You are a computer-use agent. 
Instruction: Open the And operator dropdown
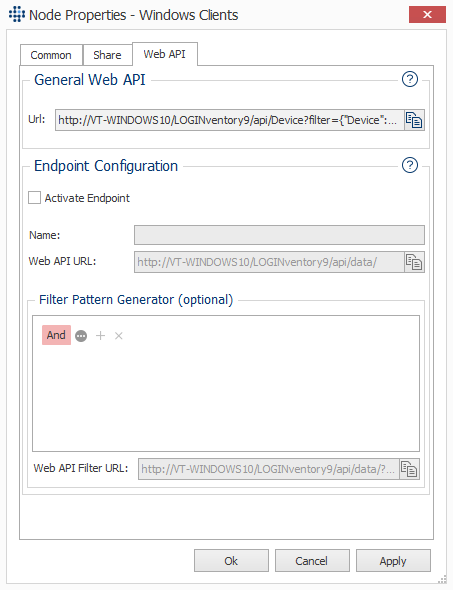(x=56, y=335)
